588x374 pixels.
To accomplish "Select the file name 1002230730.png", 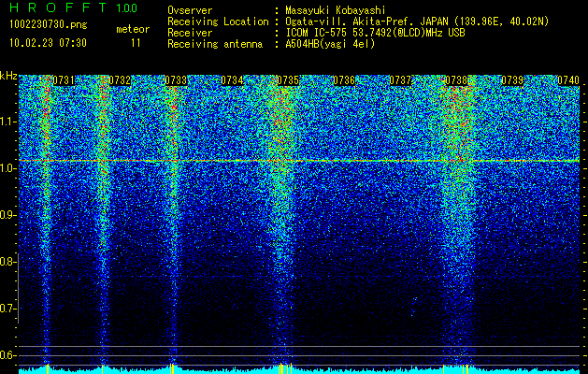I will (x=49, y=25).
